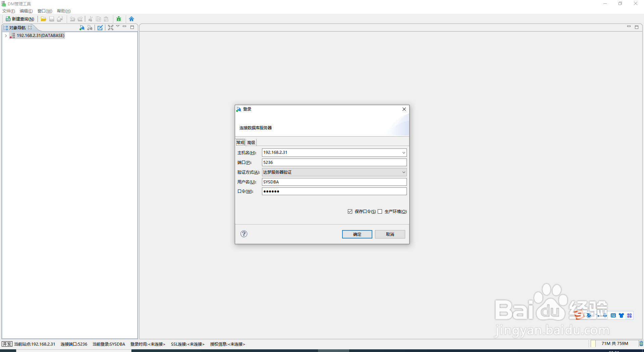The height and width of the screenshot is (352, 644).
Task: Open the navigator view menu triangle
Action: (118, 26)
